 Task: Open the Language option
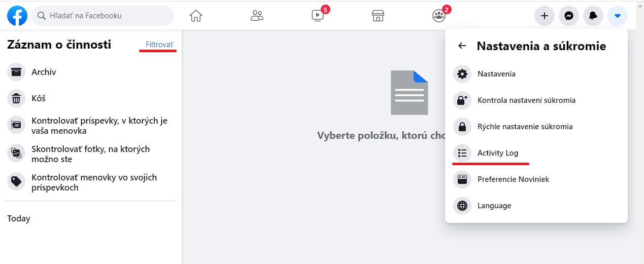536,206
